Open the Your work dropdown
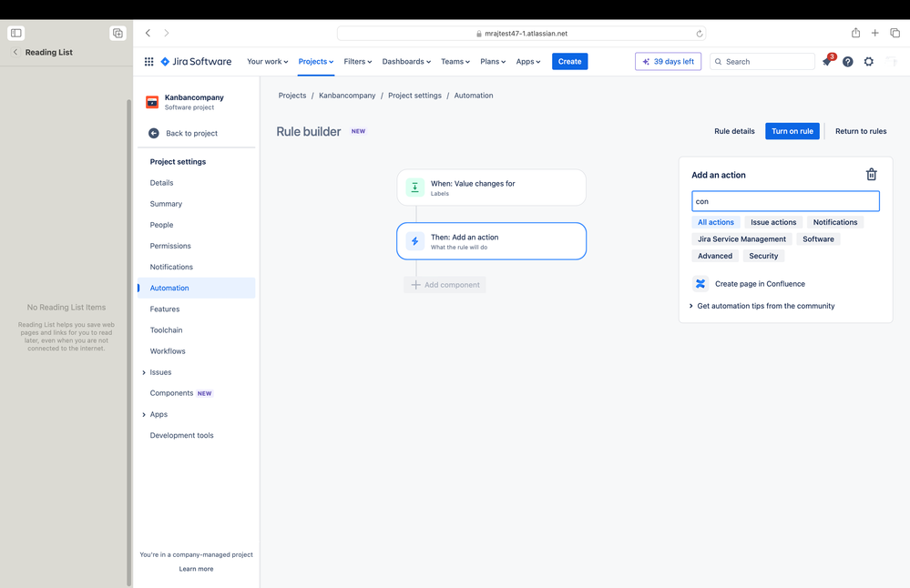Screen dimensions: 910x588 (268, 62)
